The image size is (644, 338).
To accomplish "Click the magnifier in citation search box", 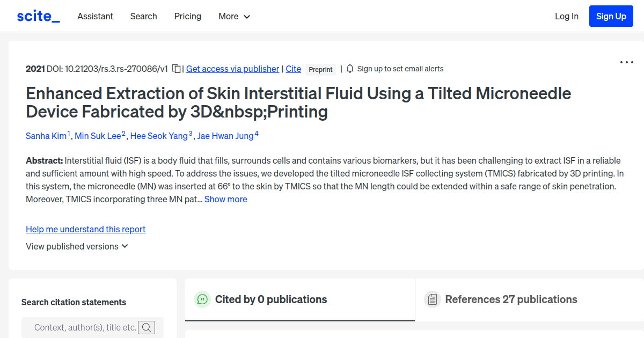I will point(147,327).
